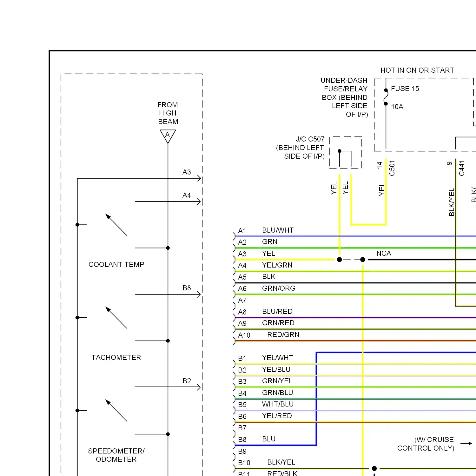Click the GRN/ORG wire label at A6
This screenshot has width=476, height=476.
click(279, 288)
